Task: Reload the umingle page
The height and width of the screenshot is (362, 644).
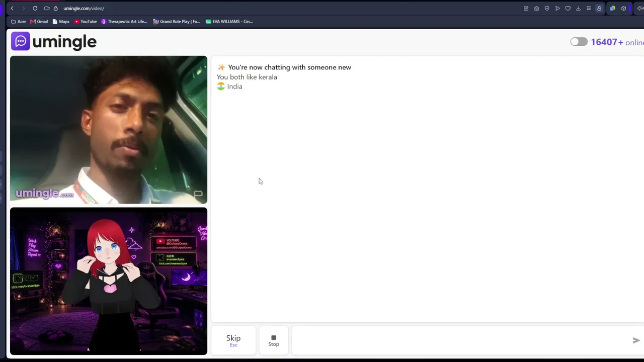Action: coord(35,8)
